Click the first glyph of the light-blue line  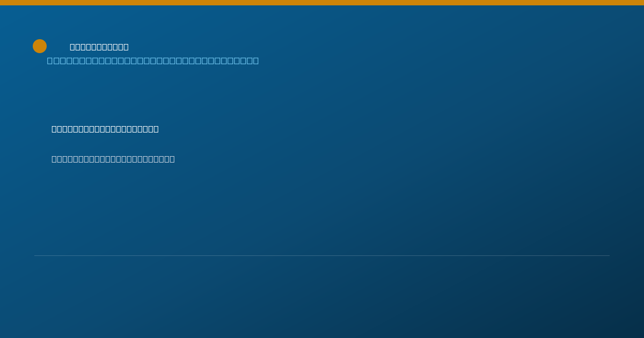pos(50,61)
